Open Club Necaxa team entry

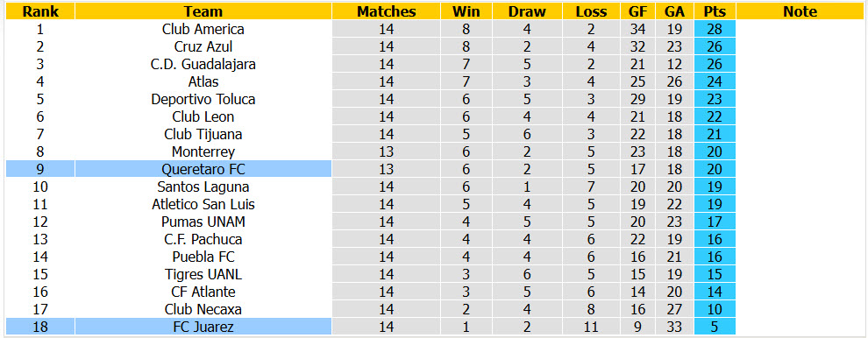pyautogui.click(x=203, y=309)
